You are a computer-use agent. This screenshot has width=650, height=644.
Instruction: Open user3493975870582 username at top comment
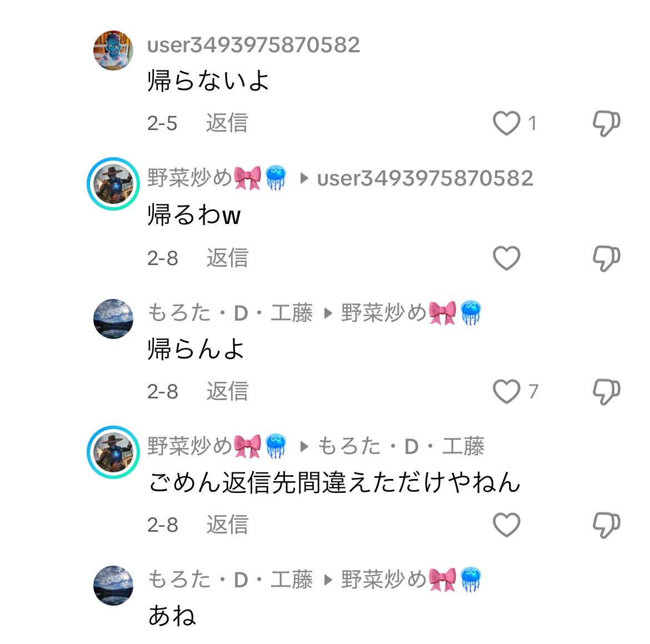[x=254, y=45]
